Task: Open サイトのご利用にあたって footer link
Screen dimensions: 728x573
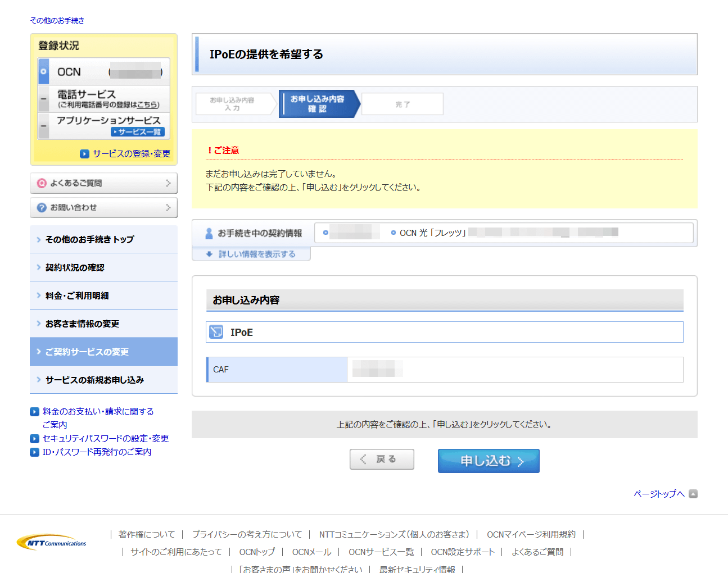Action: click(176, 552)
